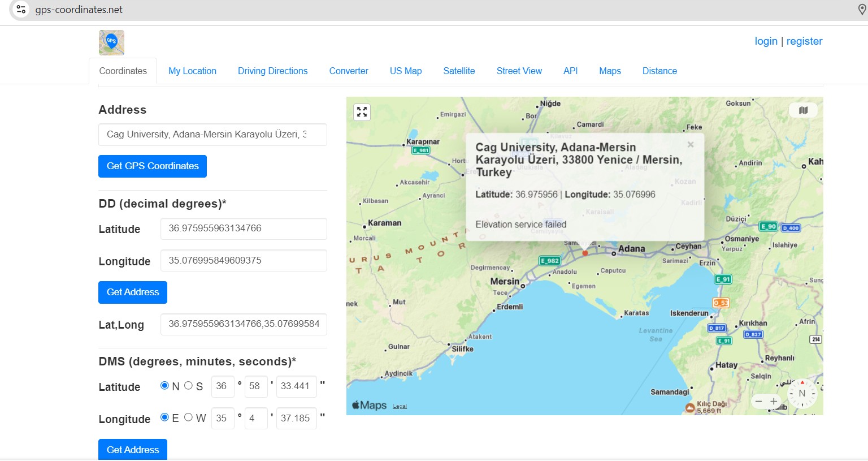Viewport: 868px width, 461px height.
Task: Open the Street View tab
Action: (519, 71)
